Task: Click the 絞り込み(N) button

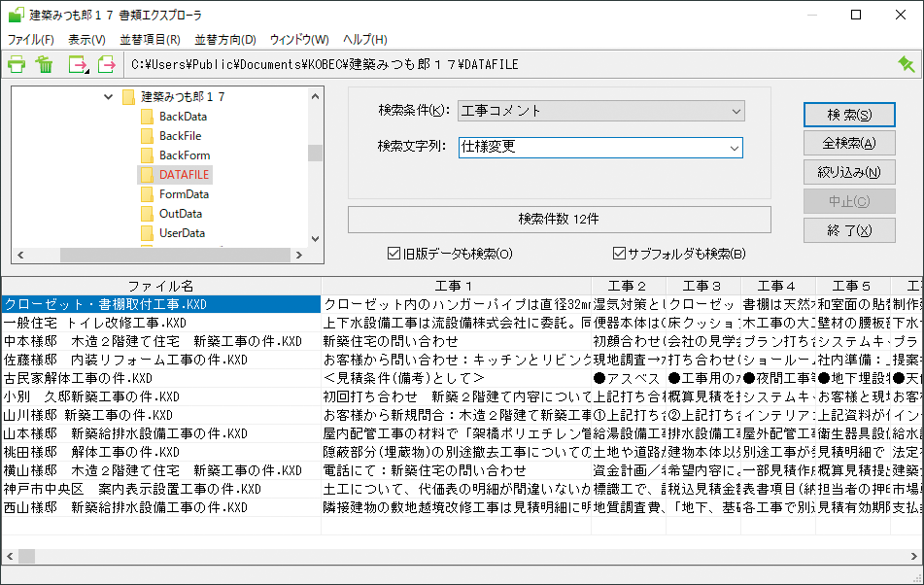Action: pyautogui.click(x=848, y=173)
